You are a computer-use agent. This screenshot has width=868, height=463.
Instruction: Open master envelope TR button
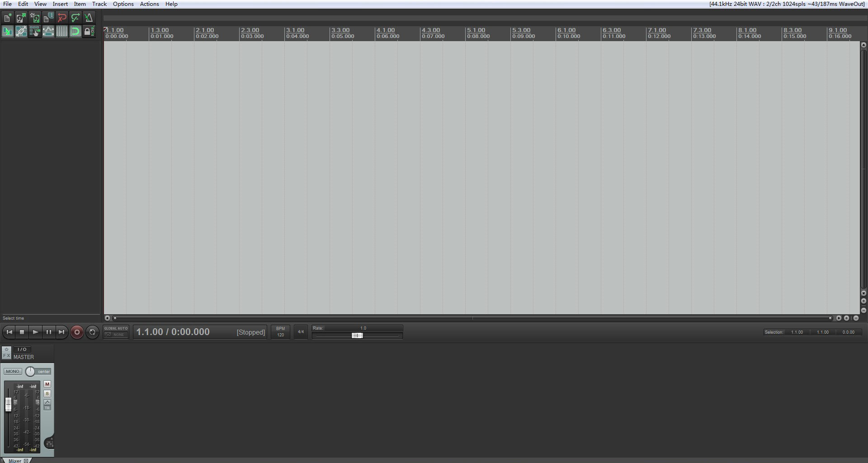pos(47,405)
